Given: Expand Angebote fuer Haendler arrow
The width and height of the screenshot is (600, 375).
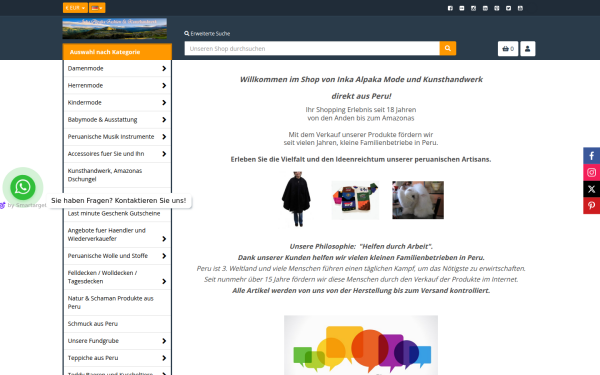Looking at the screenshot, I should tap(164, 239).
